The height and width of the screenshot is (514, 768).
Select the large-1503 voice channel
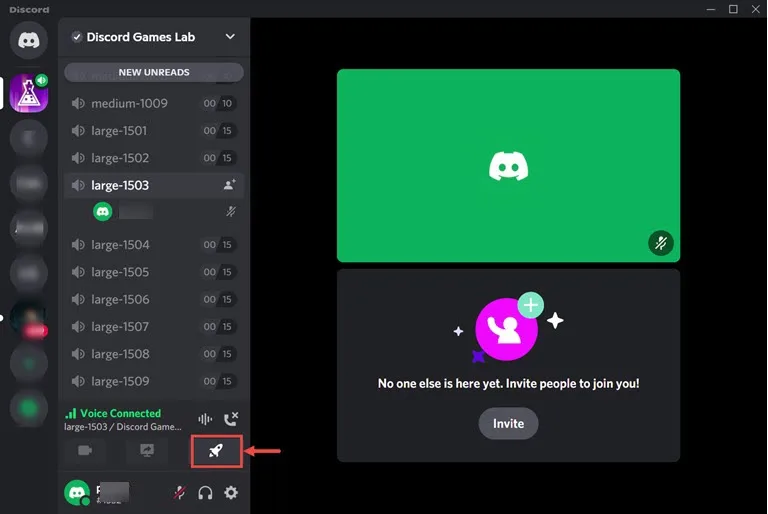pos(154,185)
